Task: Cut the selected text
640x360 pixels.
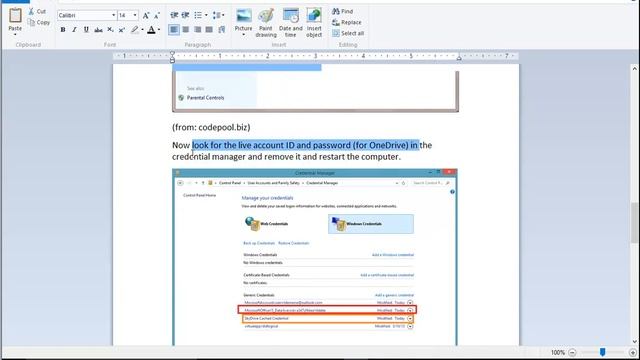Action: tap(37, 11)
